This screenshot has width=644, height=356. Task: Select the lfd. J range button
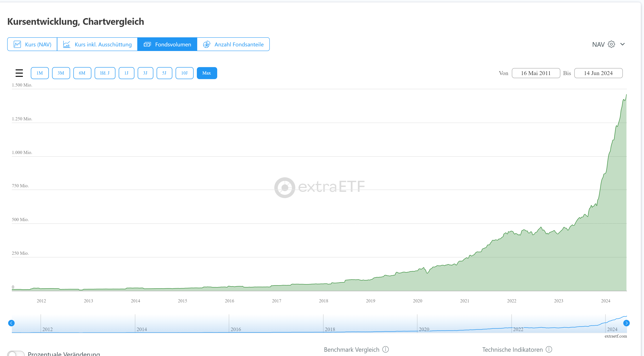tap(105, 73)
